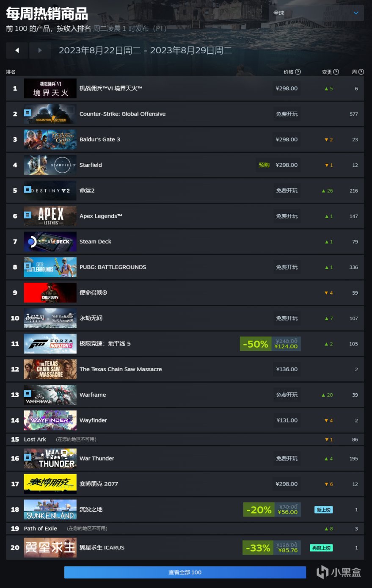The image size is (372, 588).
Task: Click the Forza Horizon 5 thumbnail
Action: point(50,344)
